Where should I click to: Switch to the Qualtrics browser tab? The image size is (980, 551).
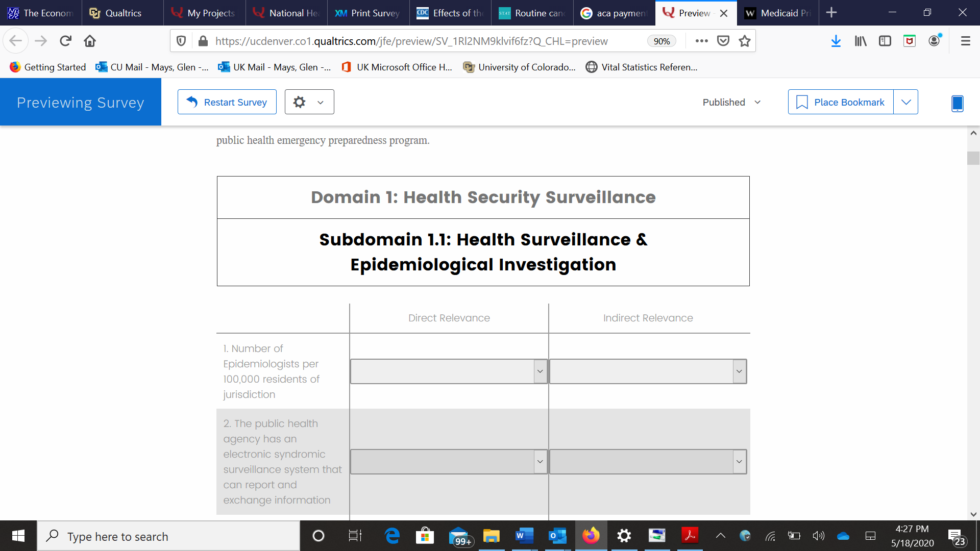122,13
